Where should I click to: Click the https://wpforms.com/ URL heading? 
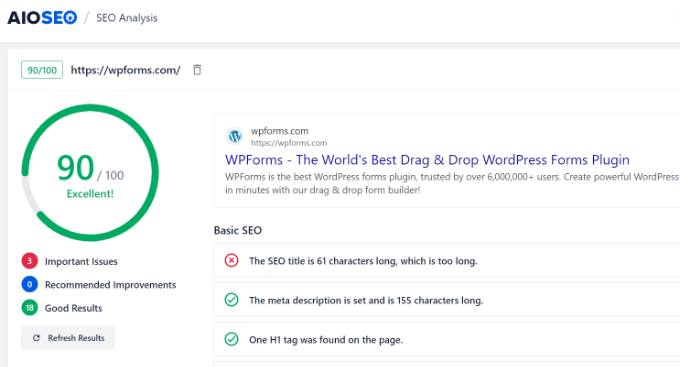[125, 70]
